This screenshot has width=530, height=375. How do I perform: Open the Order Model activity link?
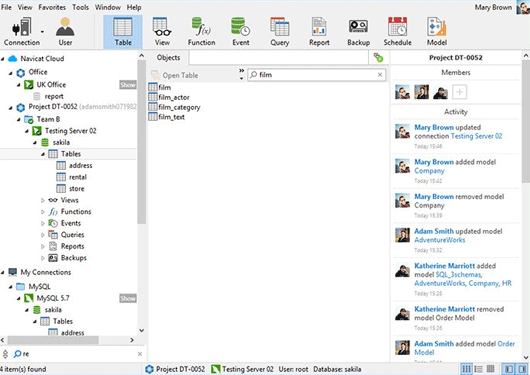point(465,348)
